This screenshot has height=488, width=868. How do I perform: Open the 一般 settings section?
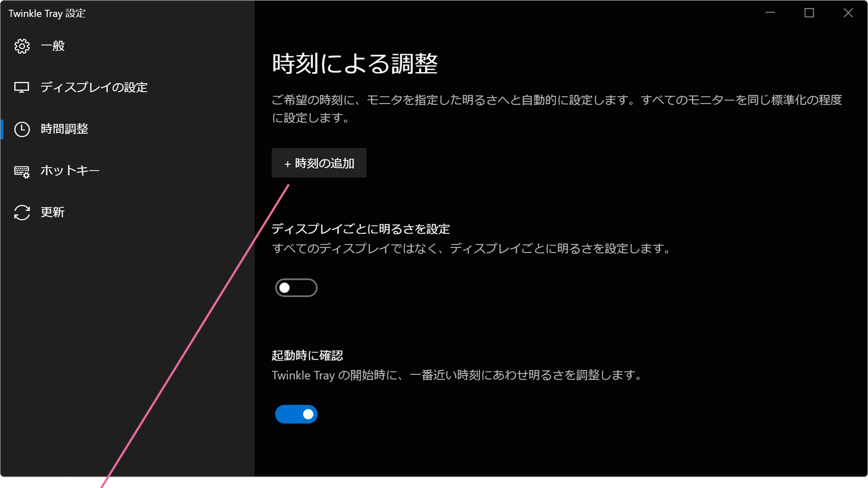(53, 46)
